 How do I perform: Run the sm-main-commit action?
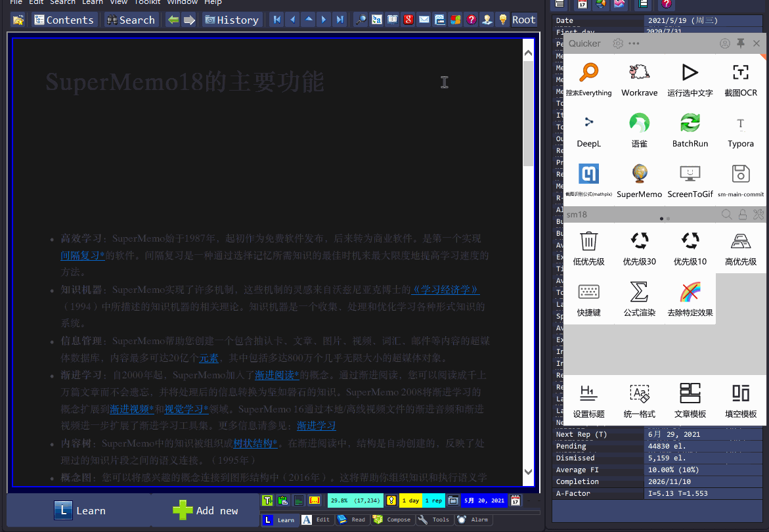(741, 181)
